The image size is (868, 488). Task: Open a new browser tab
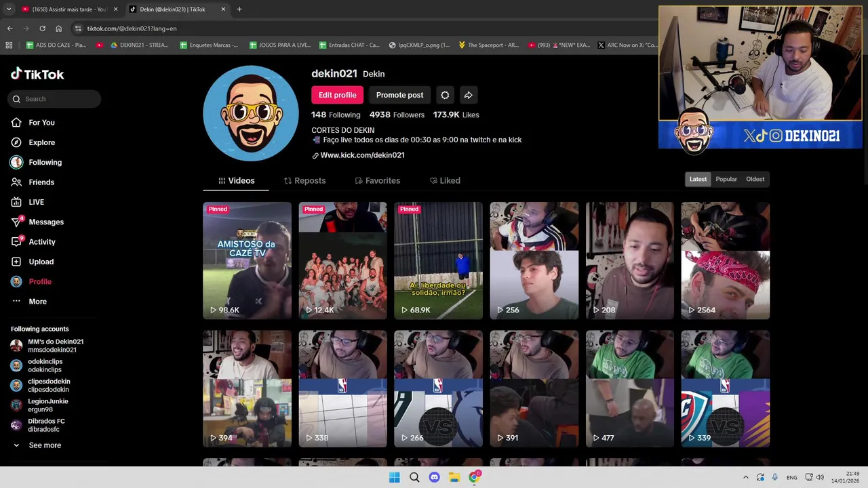click(x=239, y=9)
